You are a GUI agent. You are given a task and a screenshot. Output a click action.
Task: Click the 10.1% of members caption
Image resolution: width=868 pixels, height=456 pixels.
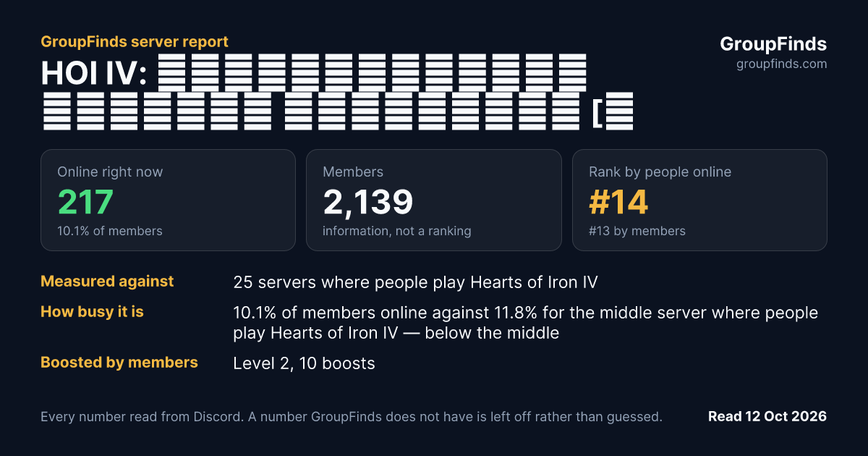pyautogui.click(x=110, y=231)
